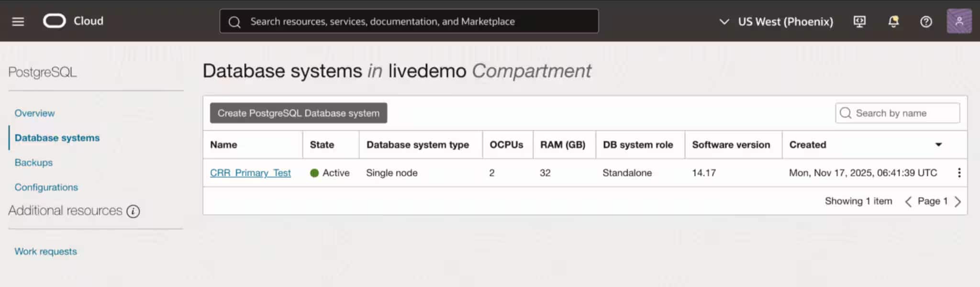Open the CRR_Primary_Test database link
The width and height of the screenshot is (980, 287).
[x=250, y=173]
